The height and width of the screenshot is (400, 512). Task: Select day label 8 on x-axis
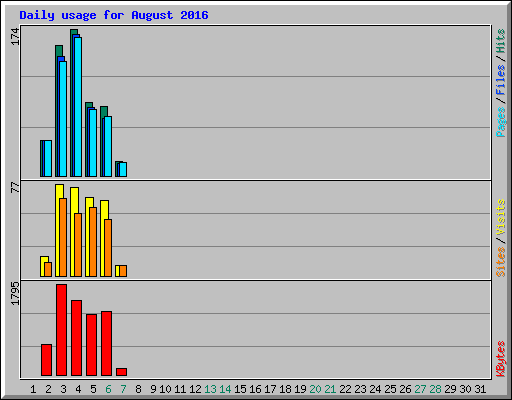(x=138, y=389)
